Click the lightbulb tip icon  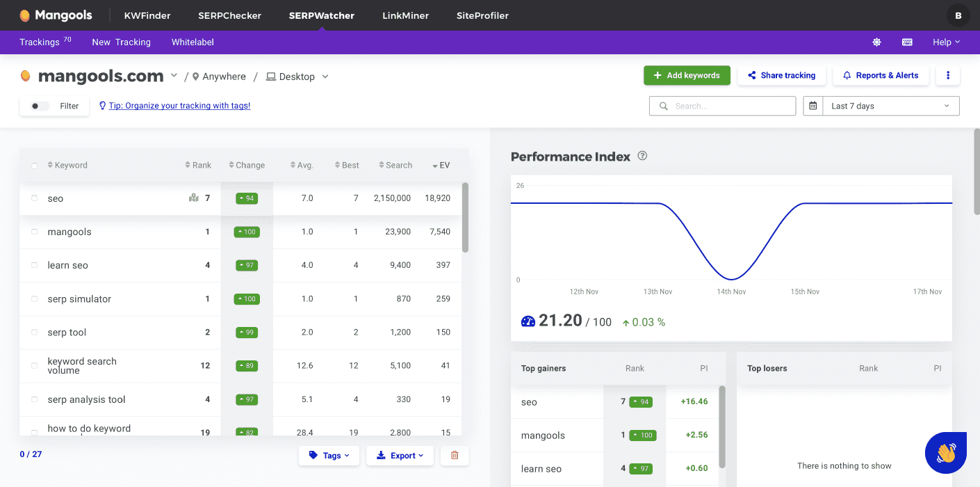[x=102, y=106]
